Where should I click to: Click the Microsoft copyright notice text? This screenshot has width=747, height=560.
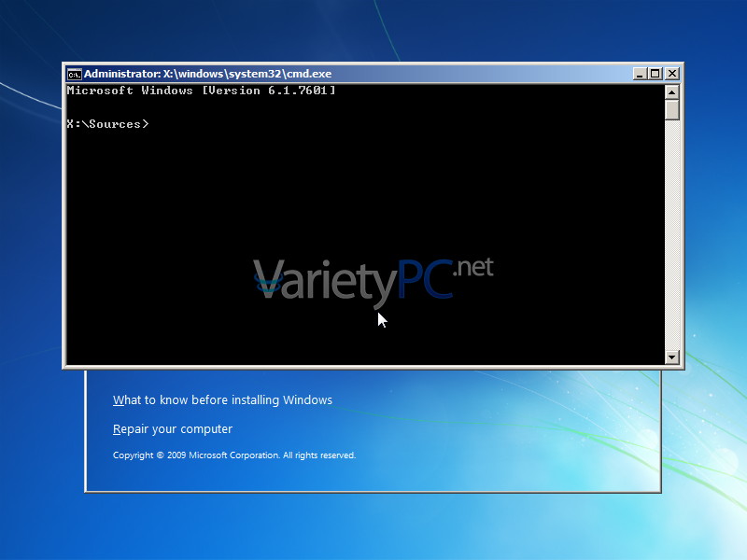pyautogui.click(x=234, y=455)
